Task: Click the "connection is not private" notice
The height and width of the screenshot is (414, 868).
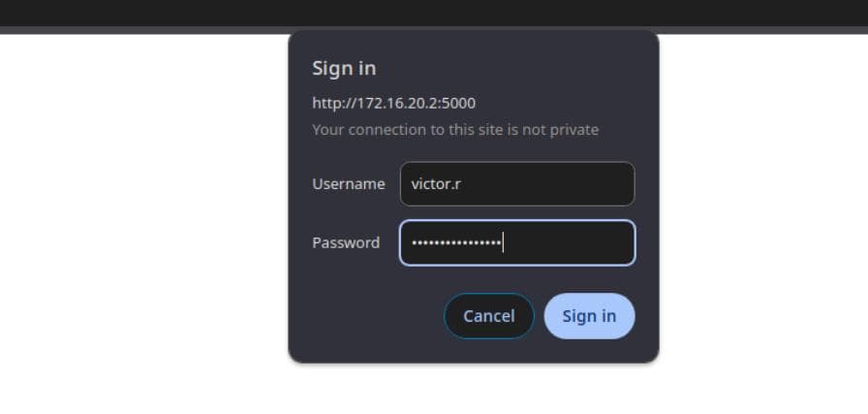Action: (455, 130)
